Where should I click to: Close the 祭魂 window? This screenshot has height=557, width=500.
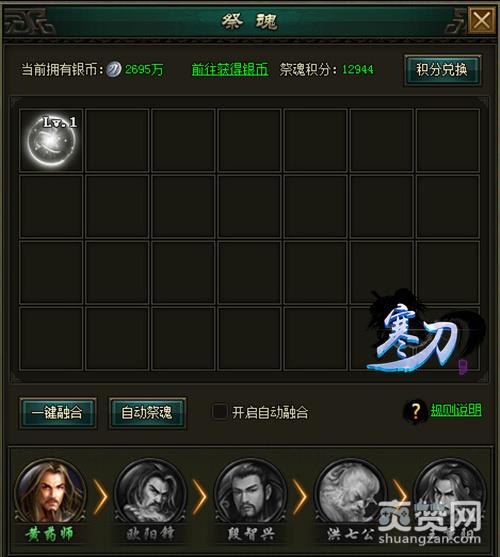click(x=481, y=21)
